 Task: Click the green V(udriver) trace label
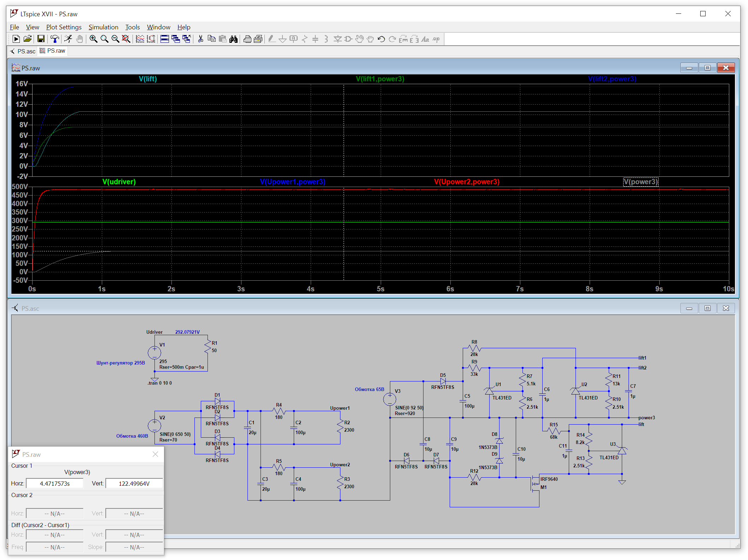119,182
